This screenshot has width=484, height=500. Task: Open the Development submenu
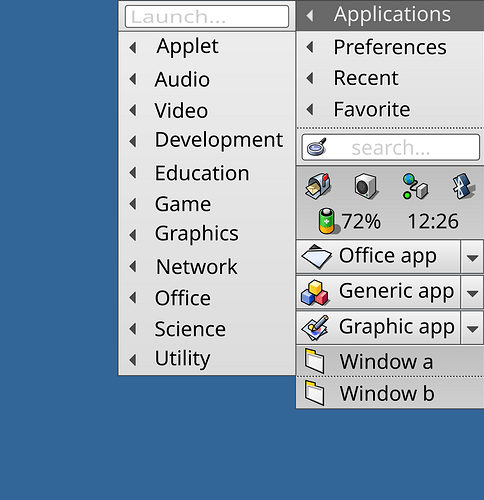pos(207,140)
